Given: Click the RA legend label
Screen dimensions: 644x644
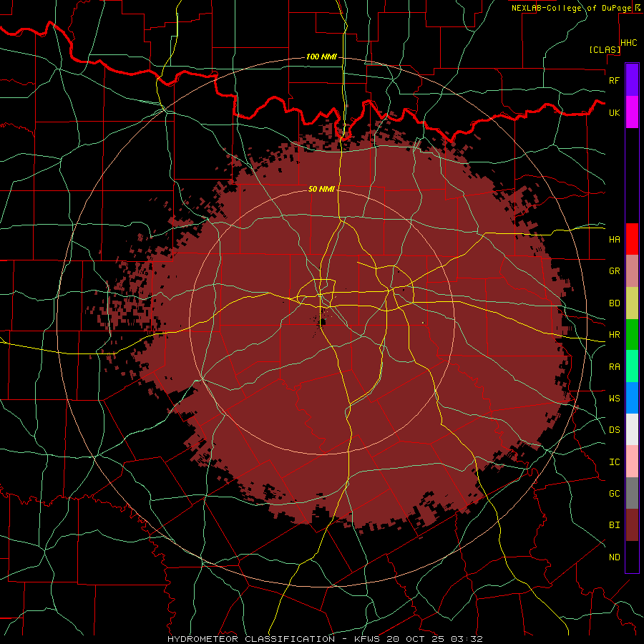Looking at the screenshot, I should [614, 367].
